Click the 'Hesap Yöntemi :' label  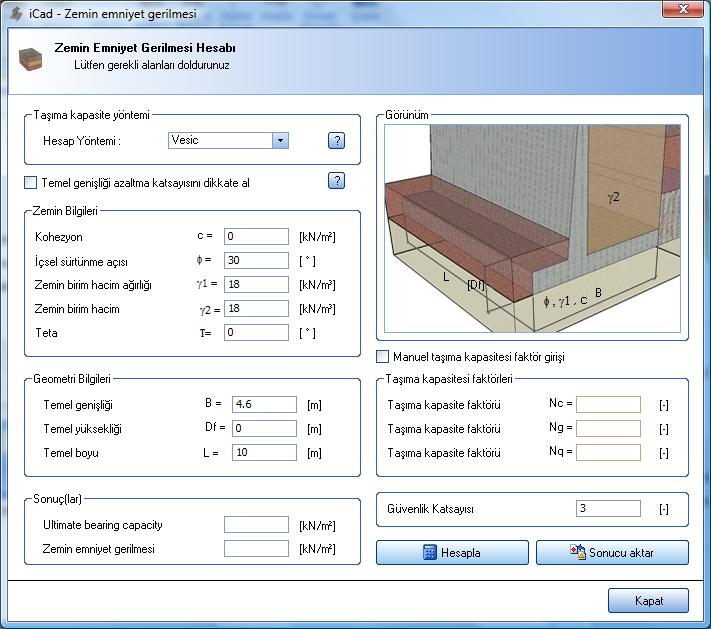tap(82, 141)
